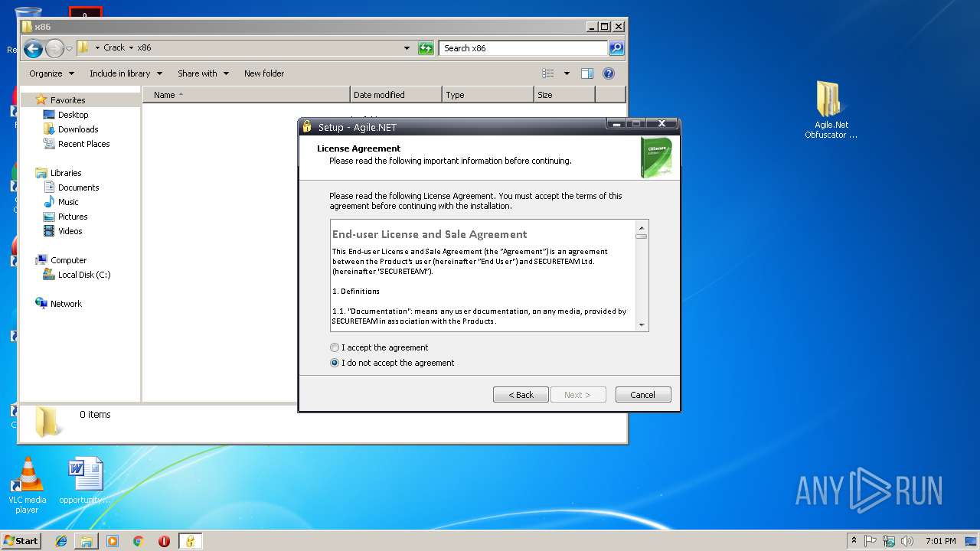Click the Search x86 field
The image size is (980, 551).
click(x=524, y=48)
